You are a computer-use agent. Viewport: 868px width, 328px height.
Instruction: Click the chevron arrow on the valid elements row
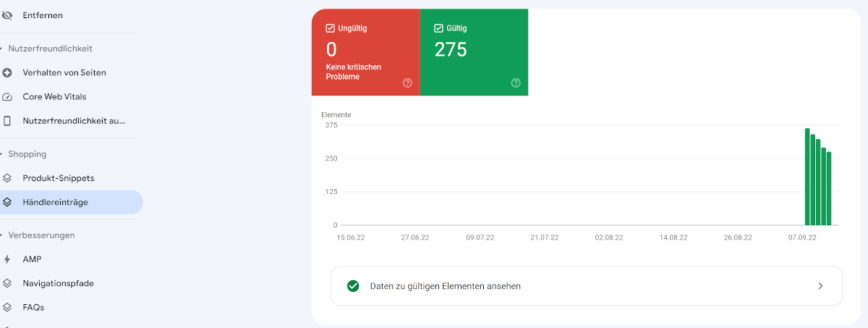click(x=820, y=286)
